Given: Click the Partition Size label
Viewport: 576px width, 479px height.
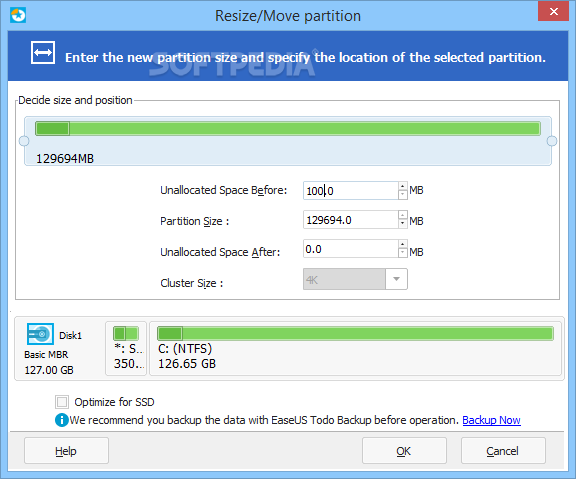Looking at the screenshot, I should [194, 221].
